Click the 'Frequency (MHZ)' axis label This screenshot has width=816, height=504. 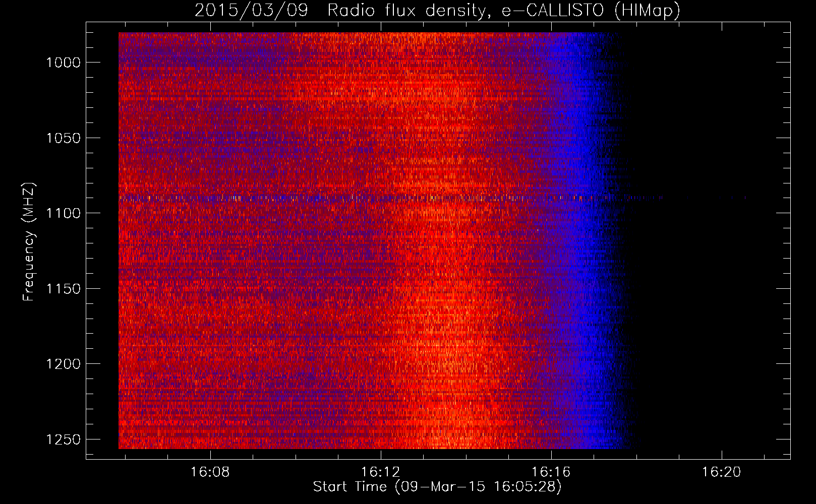pyautogui.click(x=29, y=242)
